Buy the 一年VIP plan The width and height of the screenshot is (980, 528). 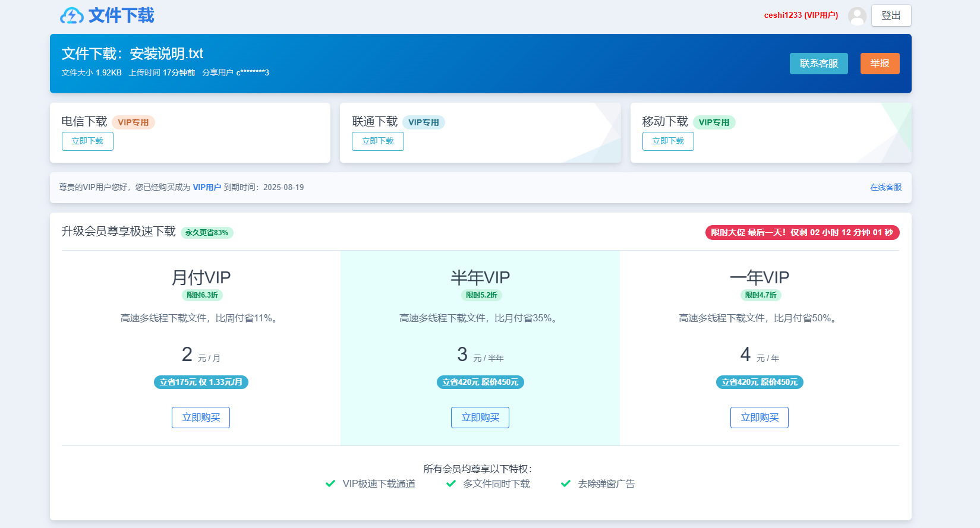(x=760, y=418)
